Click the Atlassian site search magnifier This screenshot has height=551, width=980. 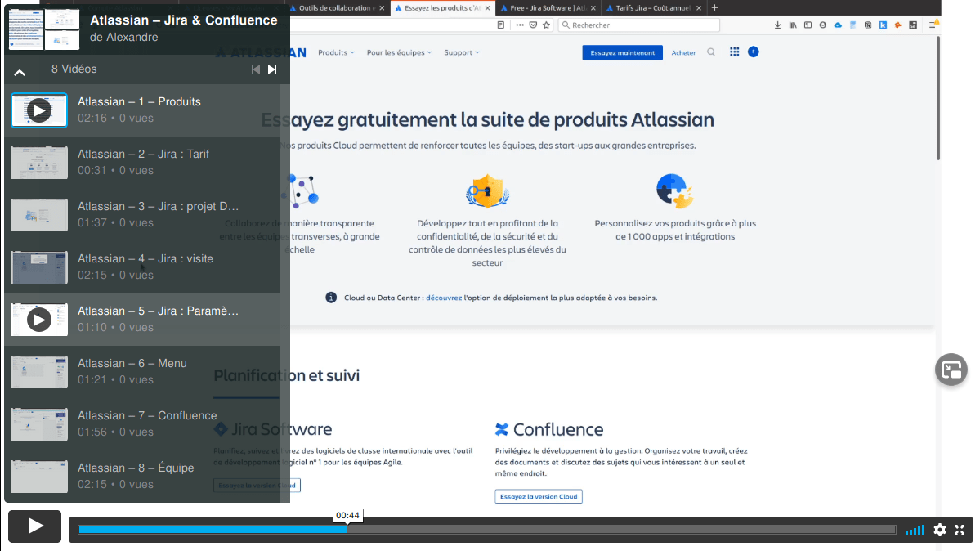710,52
